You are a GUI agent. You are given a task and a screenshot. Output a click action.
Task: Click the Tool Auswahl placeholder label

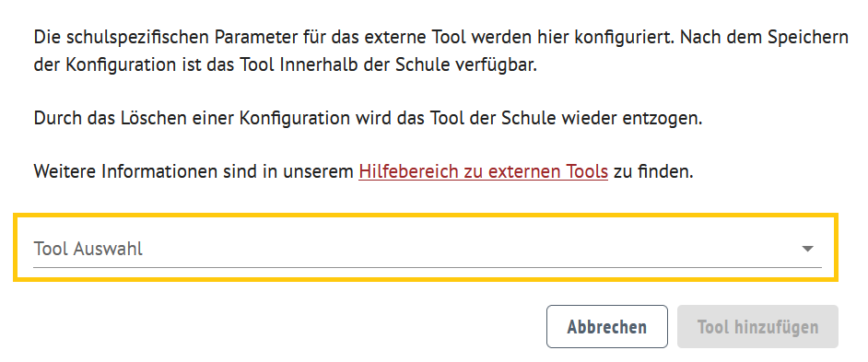(88, 249)
